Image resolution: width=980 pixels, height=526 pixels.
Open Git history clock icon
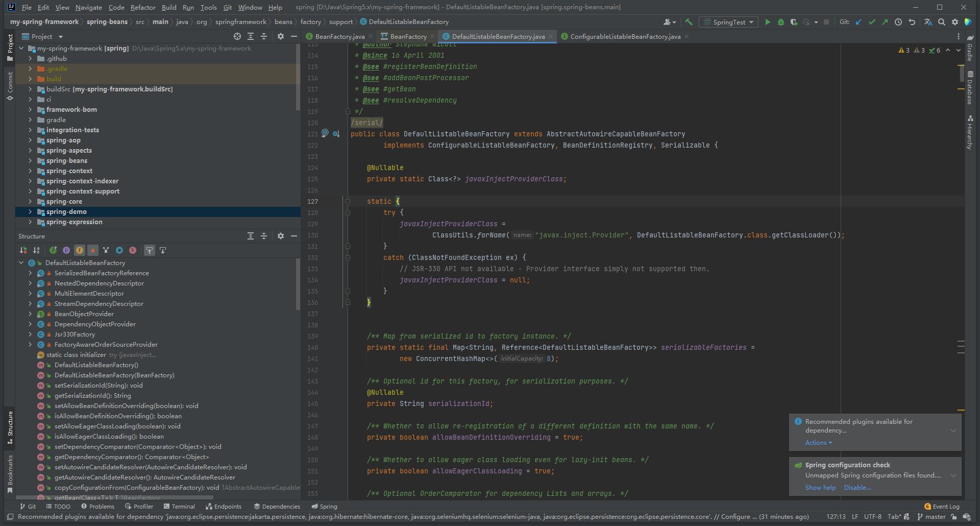pyautogui.click(x=898, y=22)
